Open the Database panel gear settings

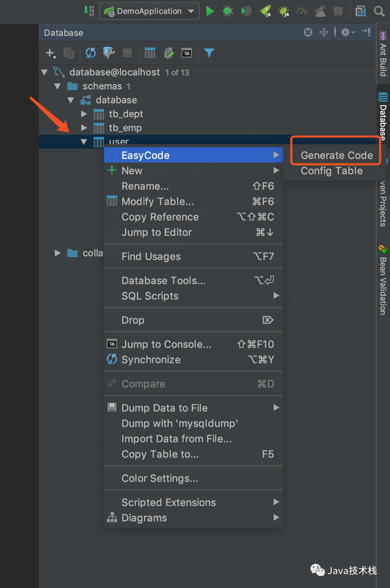click(x=347, y=33)
